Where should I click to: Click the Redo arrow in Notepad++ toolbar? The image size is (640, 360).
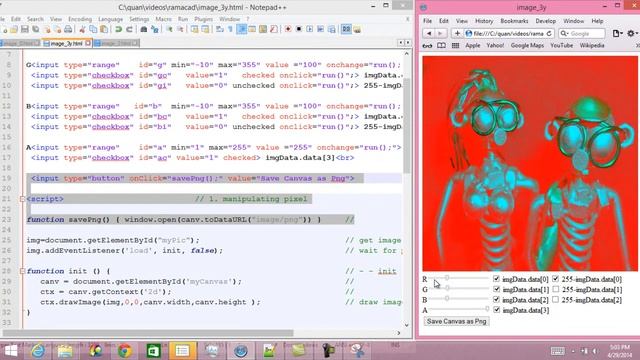[x=129, y=29]
